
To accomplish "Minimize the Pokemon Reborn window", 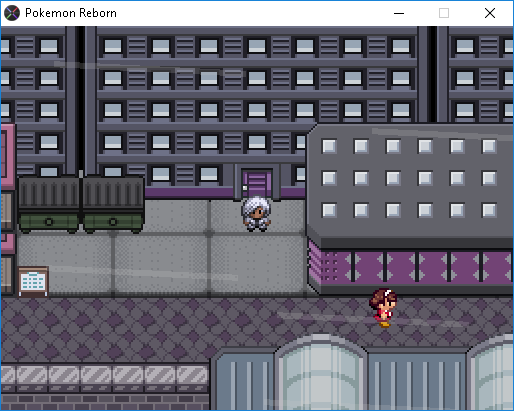I will (399, 13).
